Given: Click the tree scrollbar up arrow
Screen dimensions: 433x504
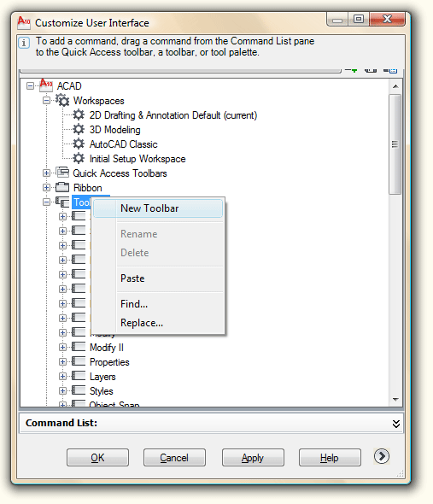Looking at the screenshot, I should 395,86.
